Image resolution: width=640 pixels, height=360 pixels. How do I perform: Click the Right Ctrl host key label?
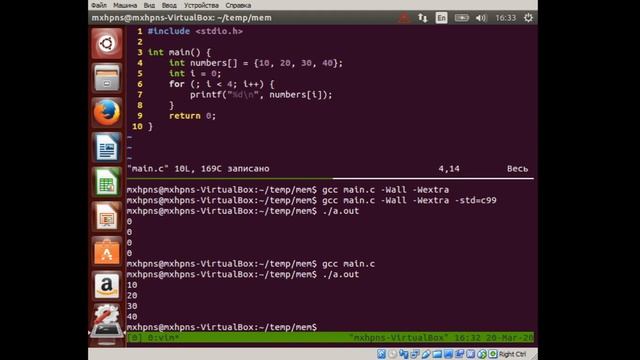(x=512, y=354)
